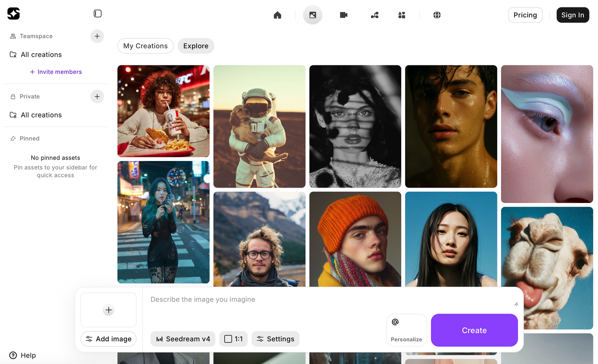This screenshot has height=364, width=598.
Task: Open the nodes workflow icon
Action: [375, 15]
